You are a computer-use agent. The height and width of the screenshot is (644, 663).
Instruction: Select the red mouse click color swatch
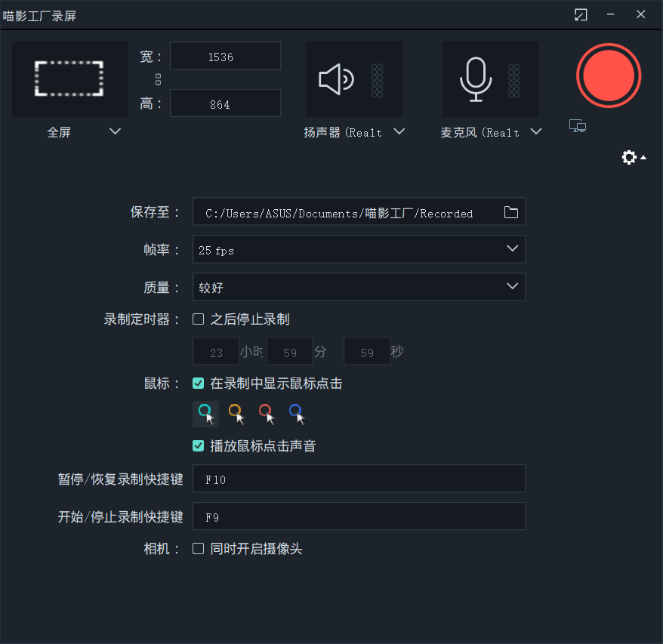tap(266, 414)
